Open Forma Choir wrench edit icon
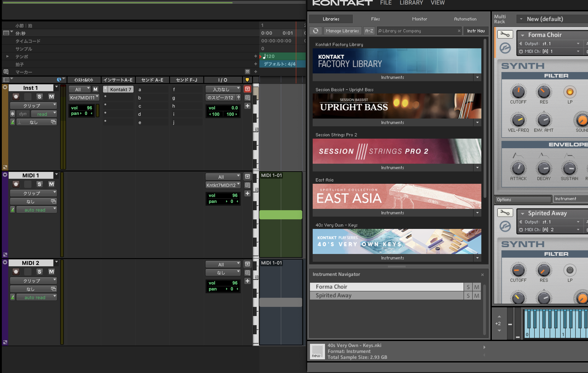 point(505,34)
